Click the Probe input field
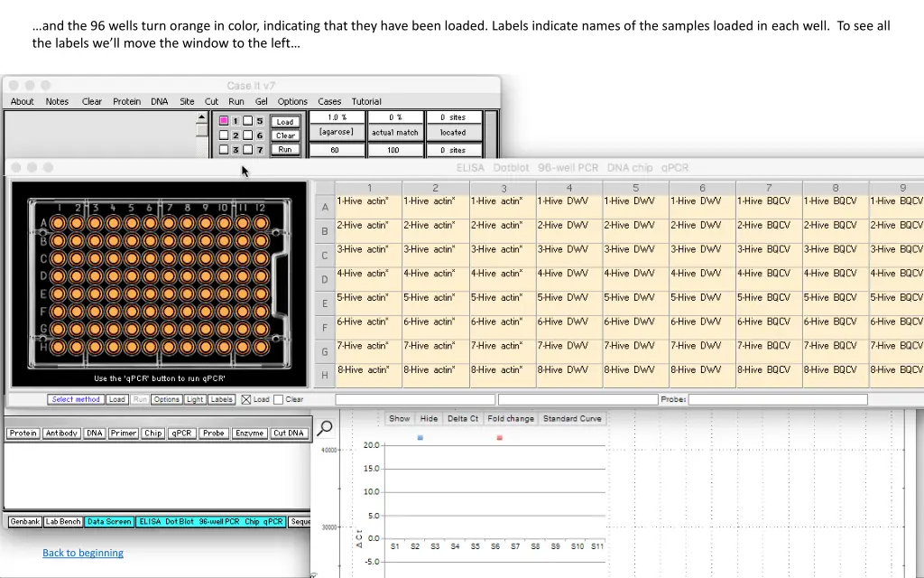This screenshot has width=924, height=578. tap(778, 399)
